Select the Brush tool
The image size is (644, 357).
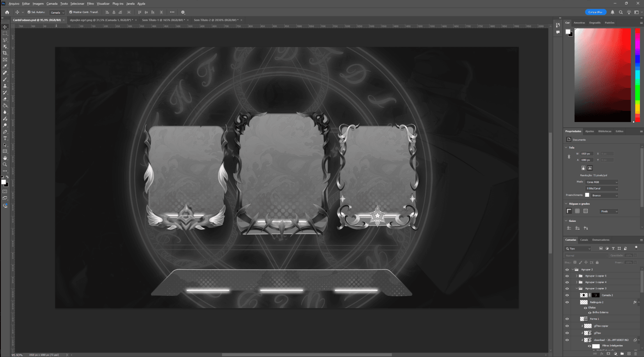click(x=5, y=79)
